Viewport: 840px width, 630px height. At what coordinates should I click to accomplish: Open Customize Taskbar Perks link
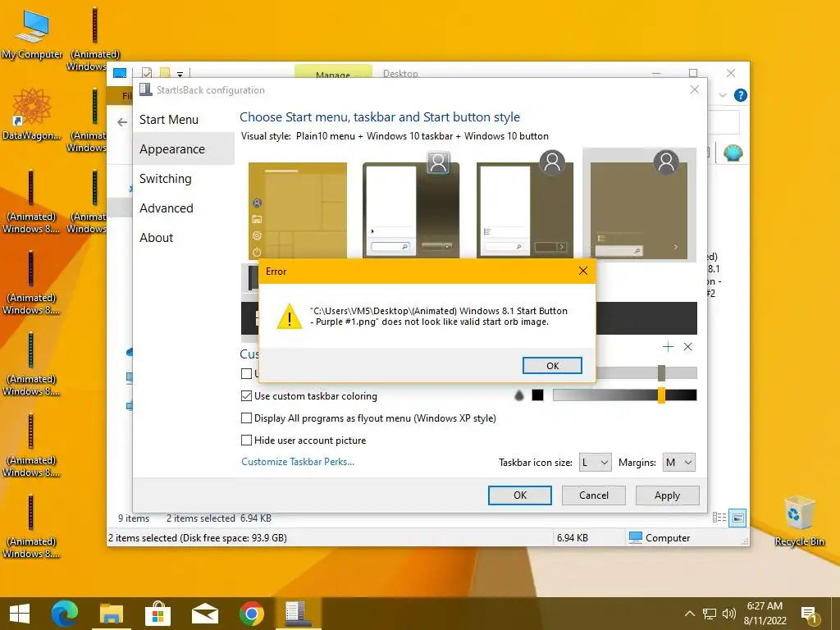point(297,461)
